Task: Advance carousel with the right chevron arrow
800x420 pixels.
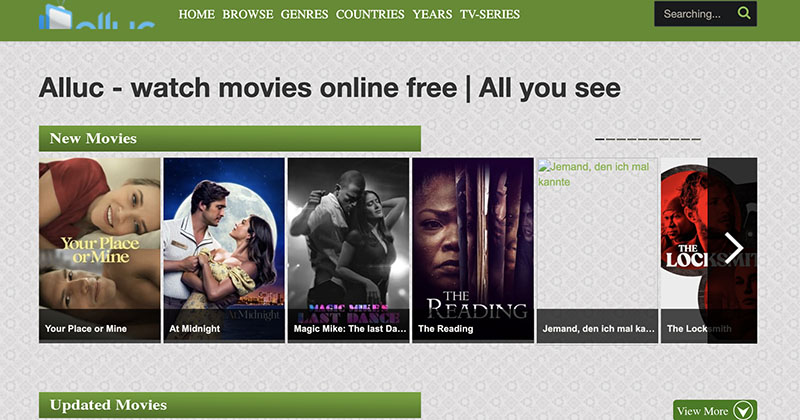Action: (734, 249)
